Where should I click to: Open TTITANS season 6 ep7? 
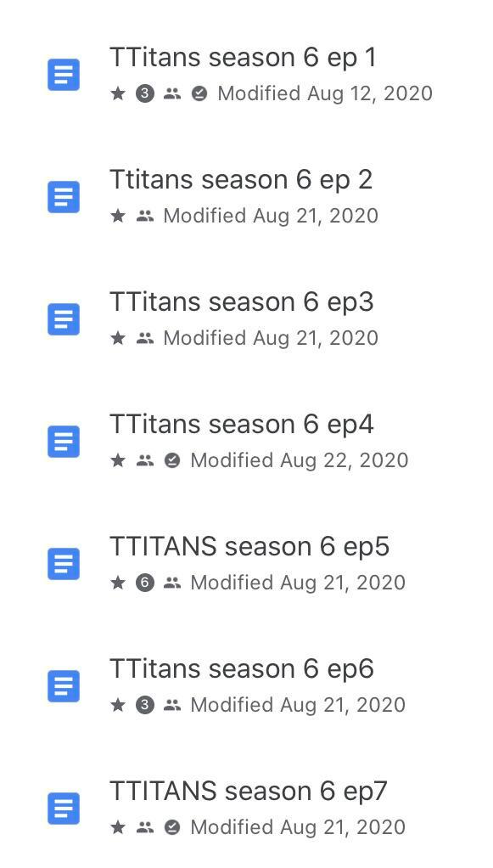[x=249, y=791]
